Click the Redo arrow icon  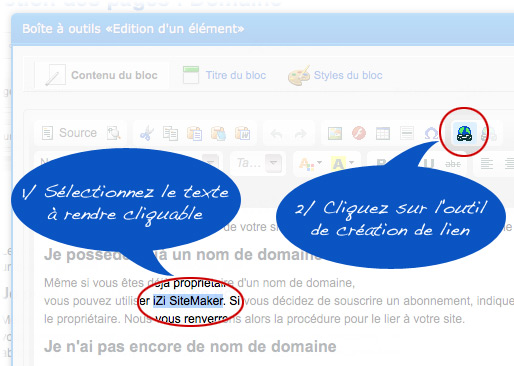coord(300,134)
